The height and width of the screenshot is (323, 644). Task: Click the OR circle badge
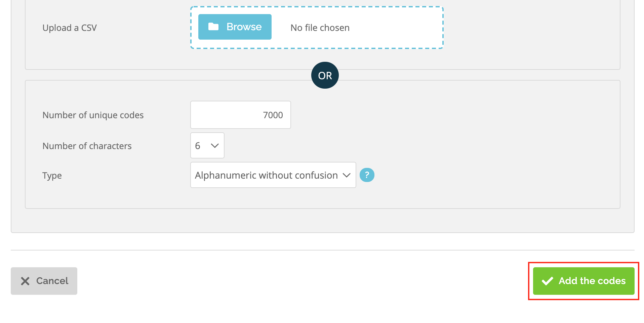325,75
